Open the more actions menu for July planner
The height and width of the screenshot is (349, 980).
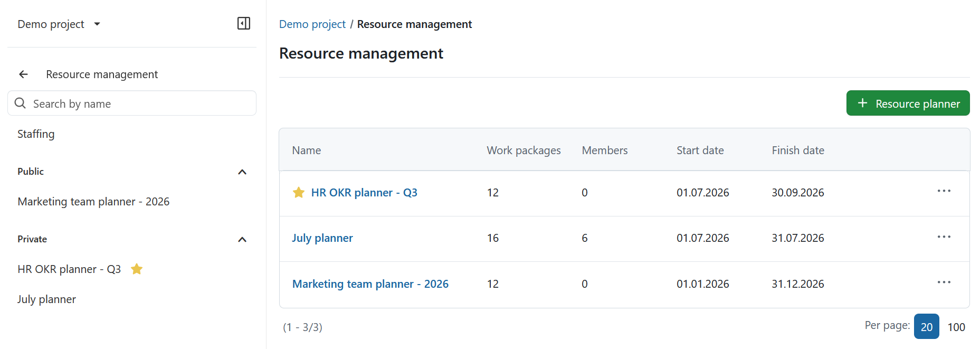pyautogui.click(x=944, y=237)
